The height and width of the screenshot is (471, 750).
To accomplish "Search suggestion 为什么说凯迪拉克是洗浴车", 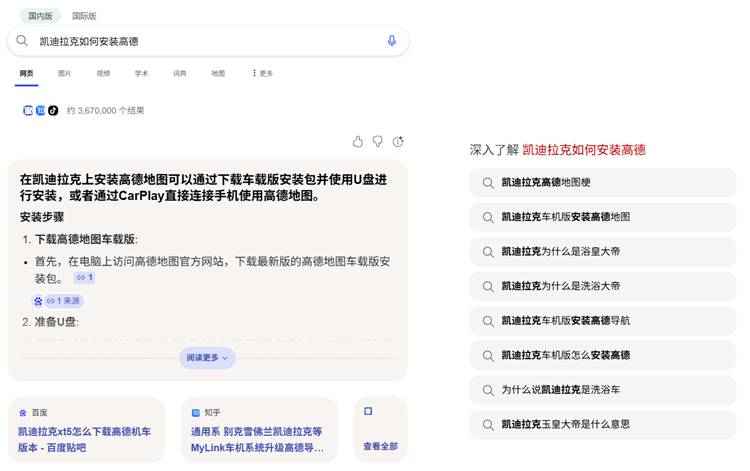I will (x=603, y=390).
